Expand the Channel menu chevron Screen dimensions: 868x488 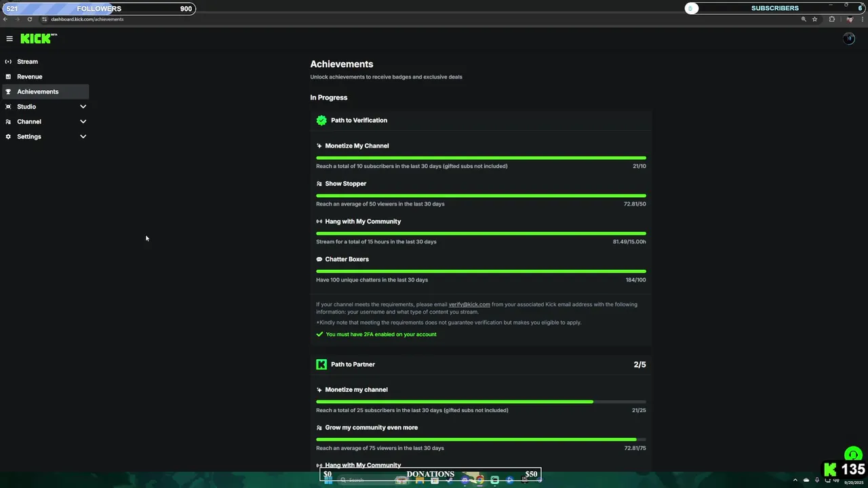pyautogui.click(x=83, y=121)
